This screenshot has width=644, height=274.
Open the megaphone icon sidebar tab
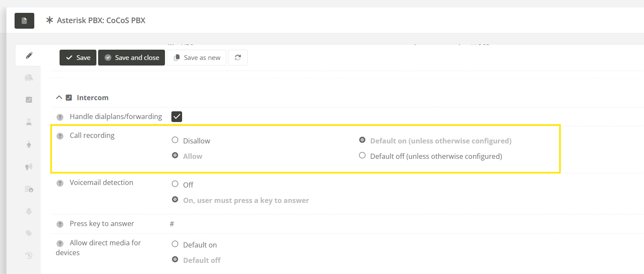coord(29,167)
